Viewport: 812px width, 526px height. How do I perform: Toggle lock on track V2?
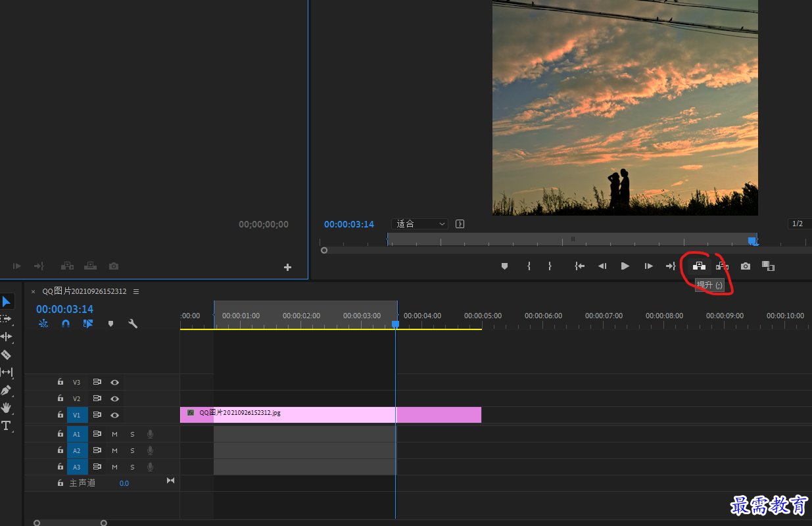click(60, 398)
